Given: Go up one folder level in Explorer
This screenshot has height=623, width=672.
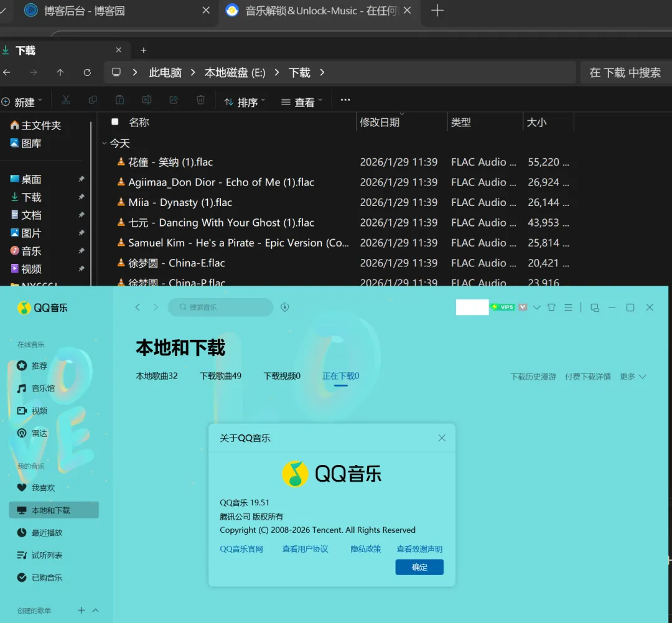Looking at the screenshot, I should tap(60, 72).
